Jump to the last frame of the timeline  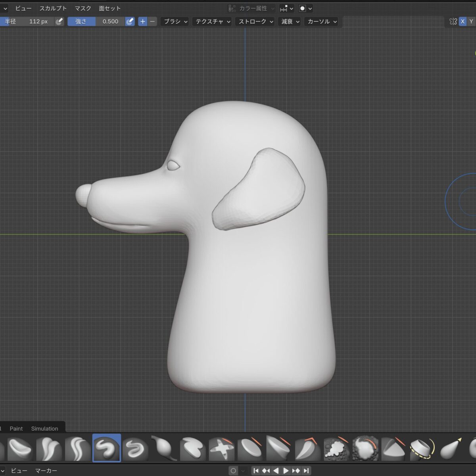(306, 471)
